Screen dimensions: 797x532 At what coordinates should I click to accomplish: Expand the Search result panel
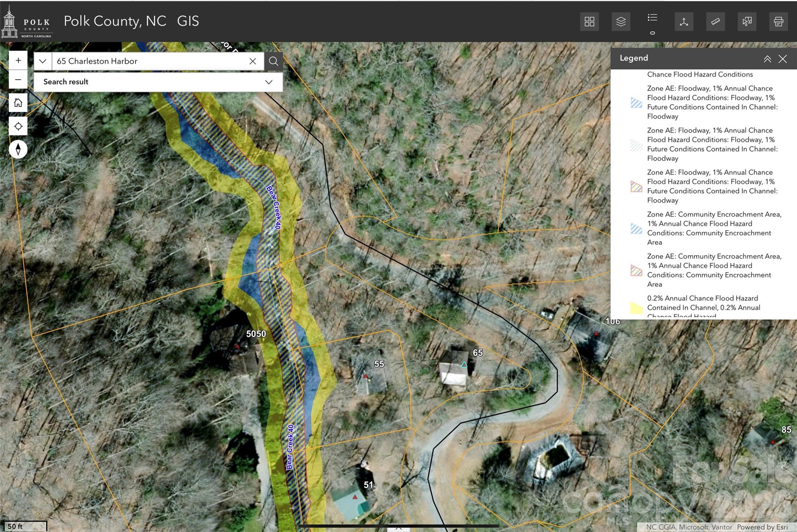(269, 82)
